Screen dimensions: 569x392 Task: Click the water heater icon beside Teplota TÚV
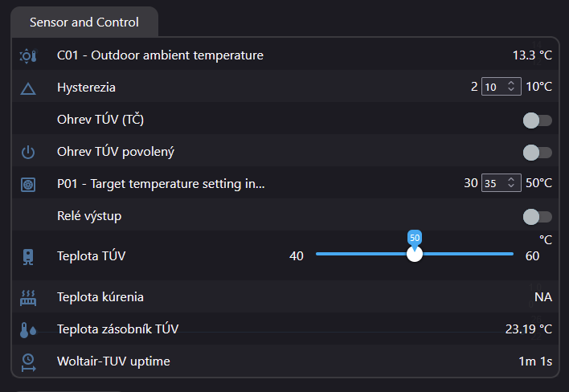point(28,256)
